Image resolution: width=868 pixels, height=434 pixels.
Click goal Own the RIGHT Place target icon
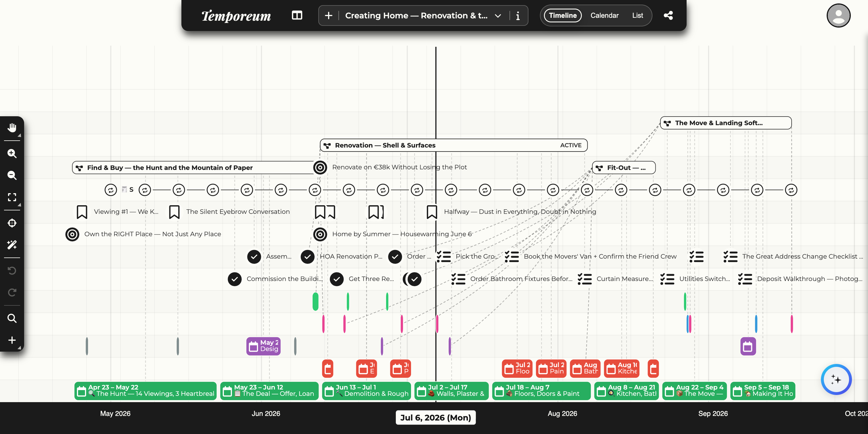72,234
